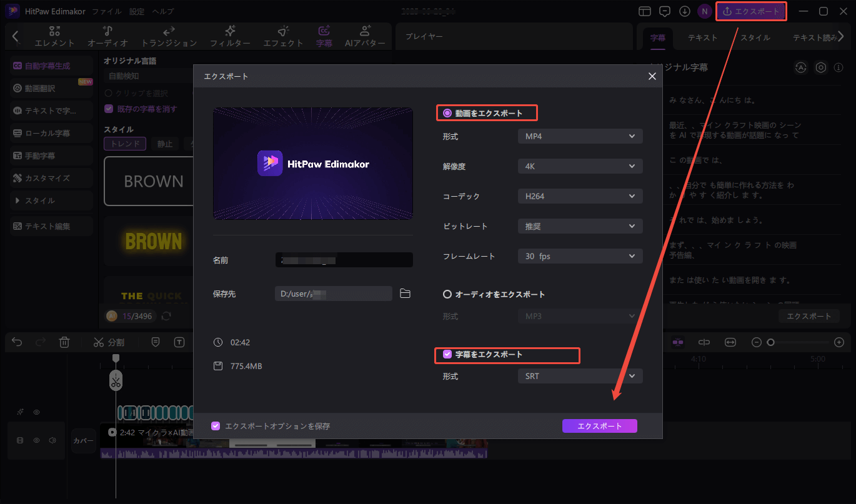Select テキスト編集 in the sidebar
Screen dimensions: 856x504
pos(51,226)
